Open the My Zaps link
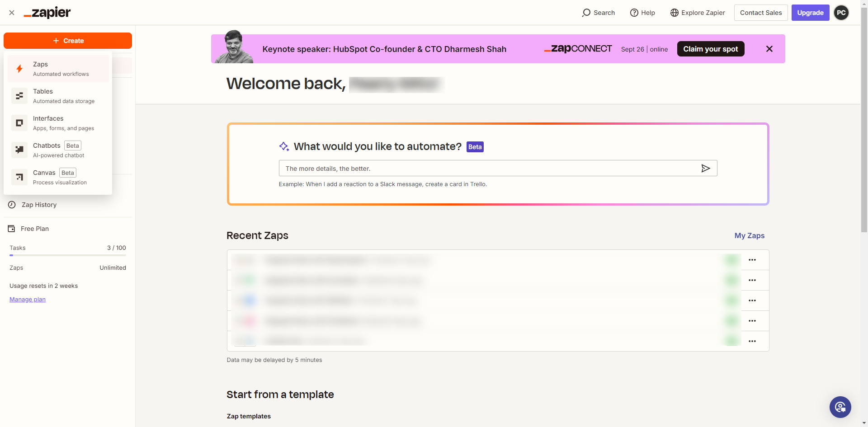The width and height of the screenshot is (868, 427). pyautogui.click(x=750, y=235)
